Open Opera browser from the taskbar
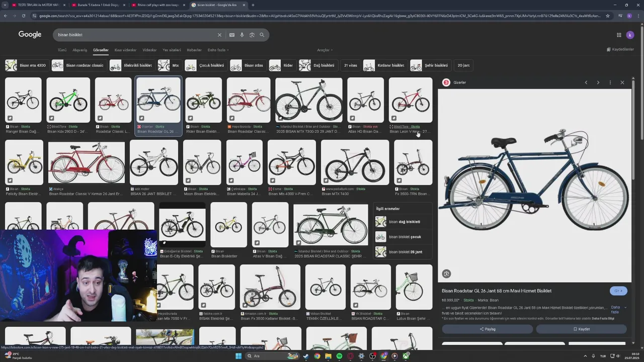This screenshot has width=644, height=362. tap(350, 356)
